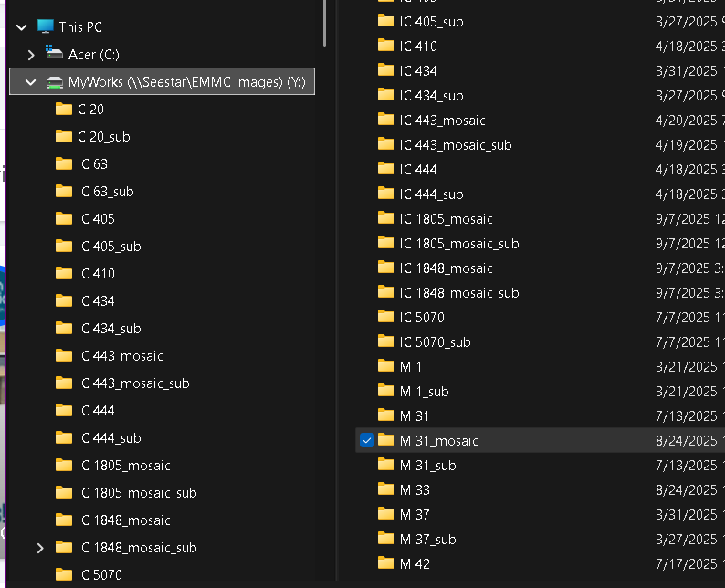Select IC 444_sub in the file list
Screen dimensions: 725x588
431,194
